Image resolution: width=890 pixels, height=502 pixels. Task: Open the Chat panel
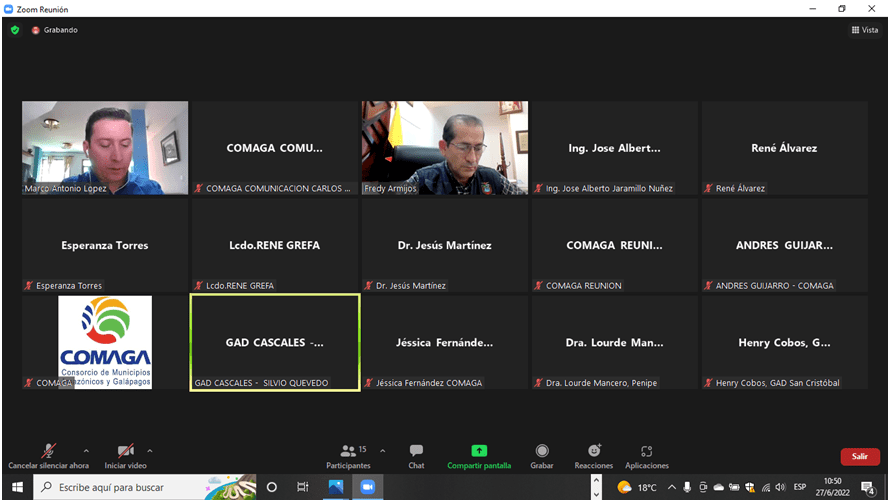click(x=416, y=457)
